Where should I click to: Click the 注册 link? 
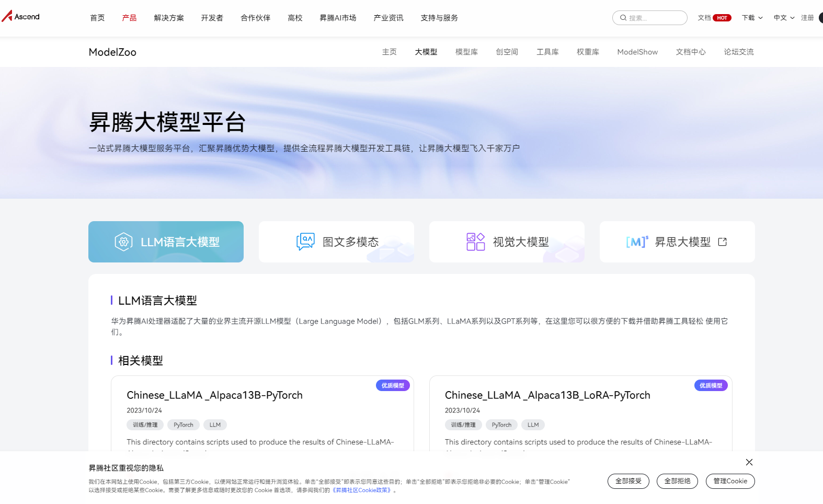(x=807, y=18)
